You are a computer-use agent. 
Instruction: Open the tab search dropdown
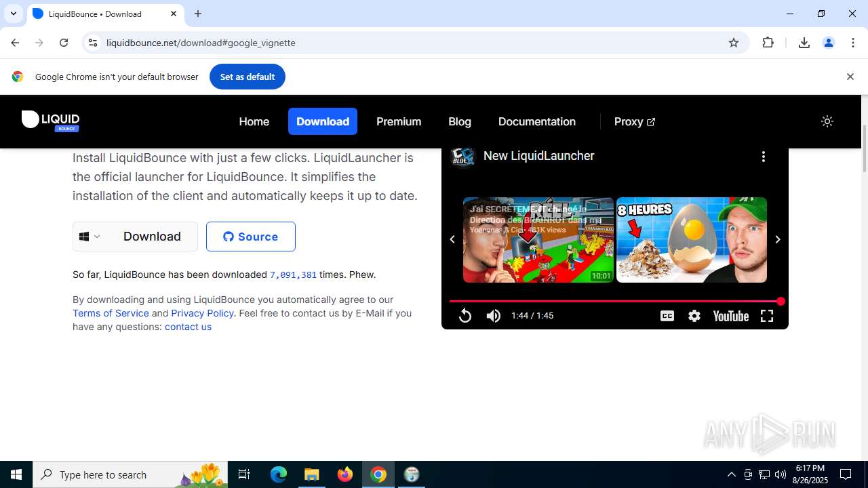pos(14,14)
